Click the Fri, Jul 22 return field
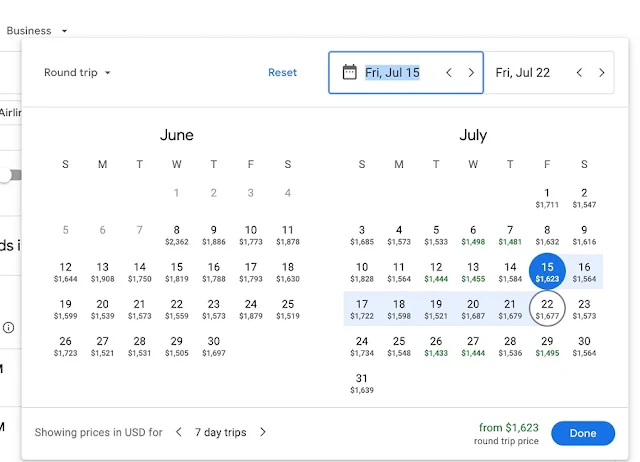This screenshot has width=640, height=462. point(523,73)
